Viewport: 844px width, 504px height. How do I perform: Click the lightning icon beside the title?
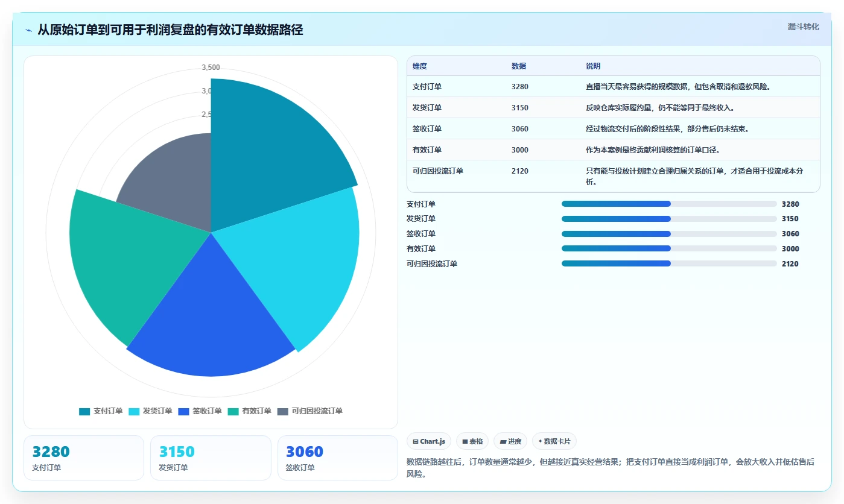click(x=29, y=30)
